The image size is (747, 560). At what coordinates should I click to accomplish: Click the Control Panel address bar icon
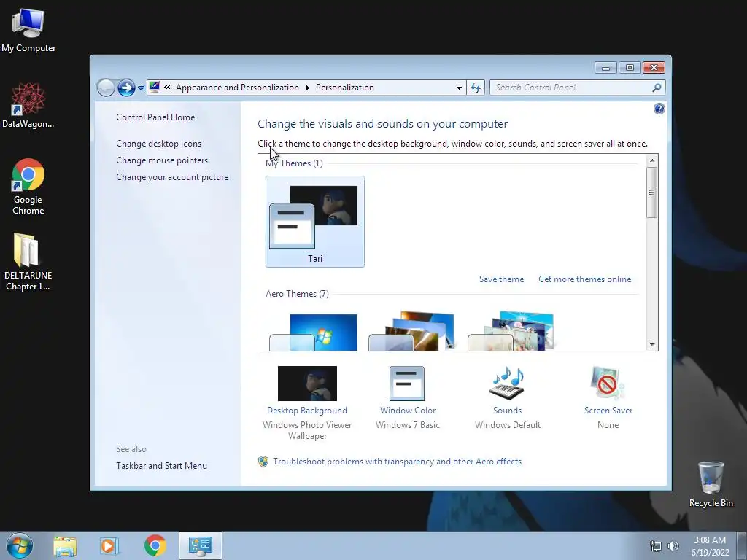point(155,87)
